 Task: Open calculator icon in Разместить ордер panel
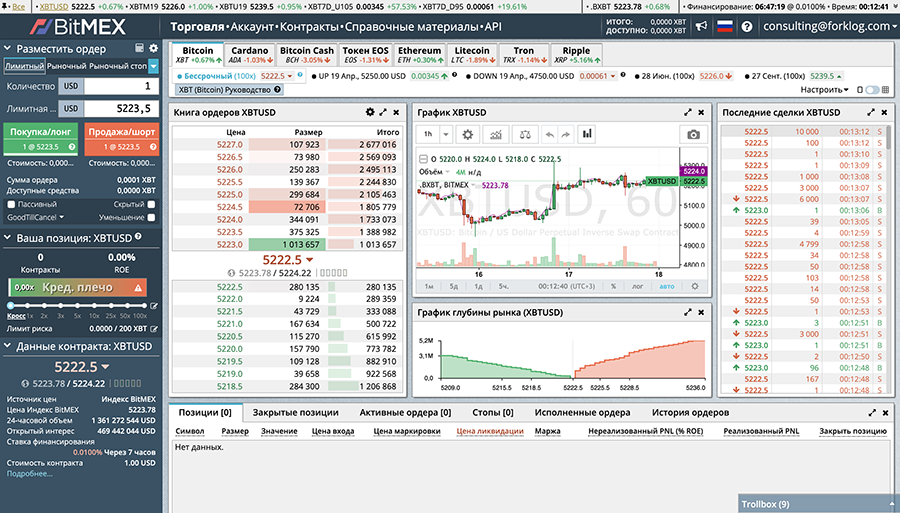(x=138, y=48)
